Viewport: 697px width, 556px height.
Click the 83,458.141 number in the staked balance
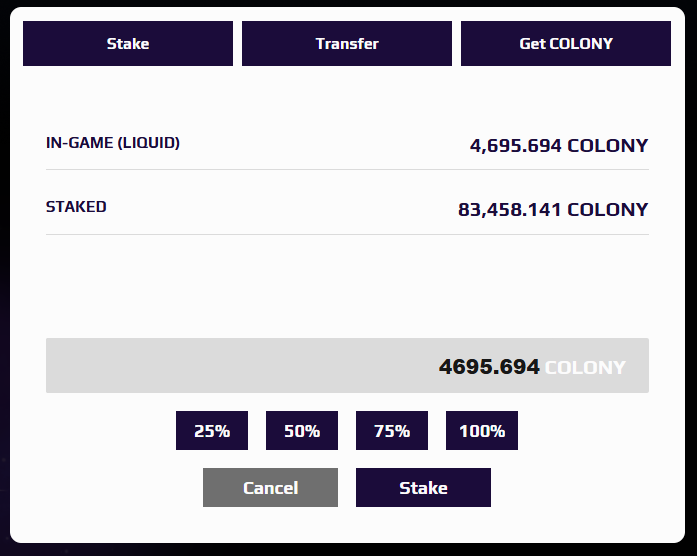[509, 210]
